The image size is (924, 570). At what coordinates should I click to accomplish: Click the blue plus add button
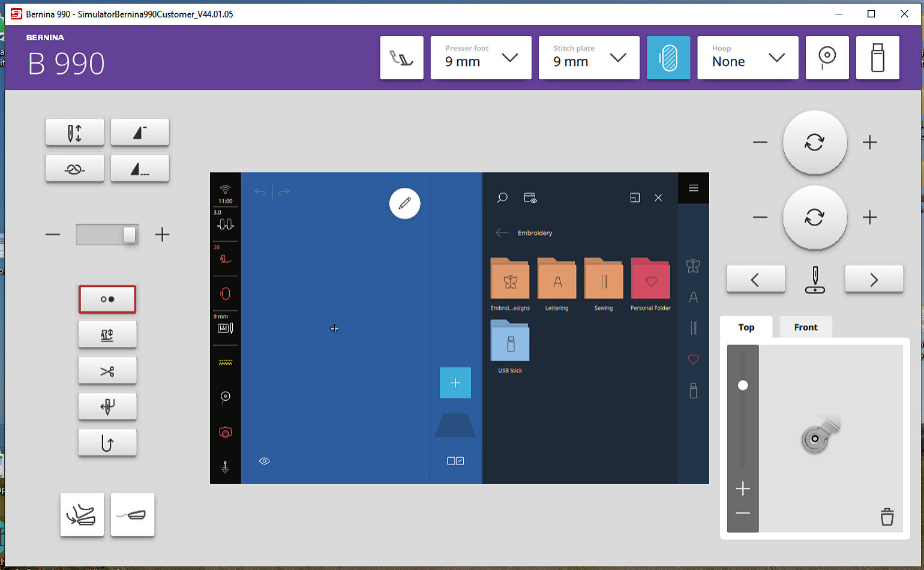tap(455, 383)
